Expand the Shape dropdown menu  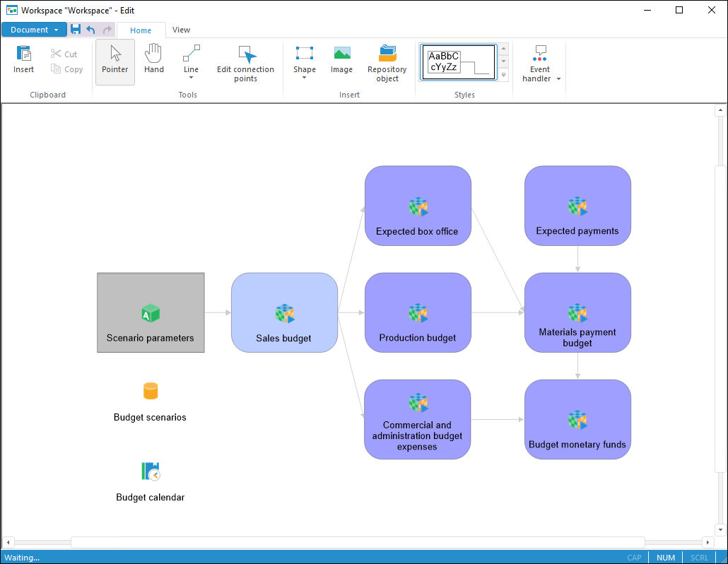305,78
